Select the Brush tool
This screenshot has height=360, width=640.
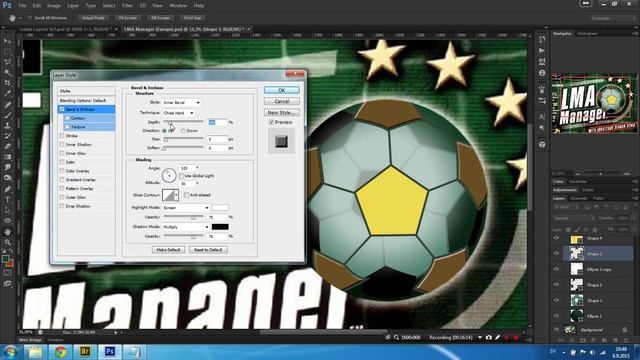7,115
